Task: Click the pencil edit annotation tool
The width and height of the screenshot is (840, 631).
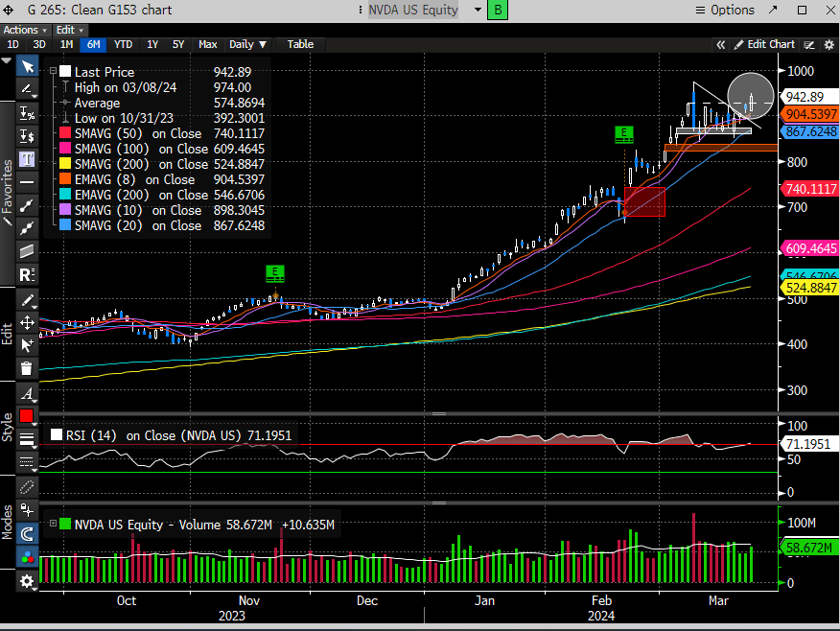Action: pyautogui.click(x=27, y=299)
